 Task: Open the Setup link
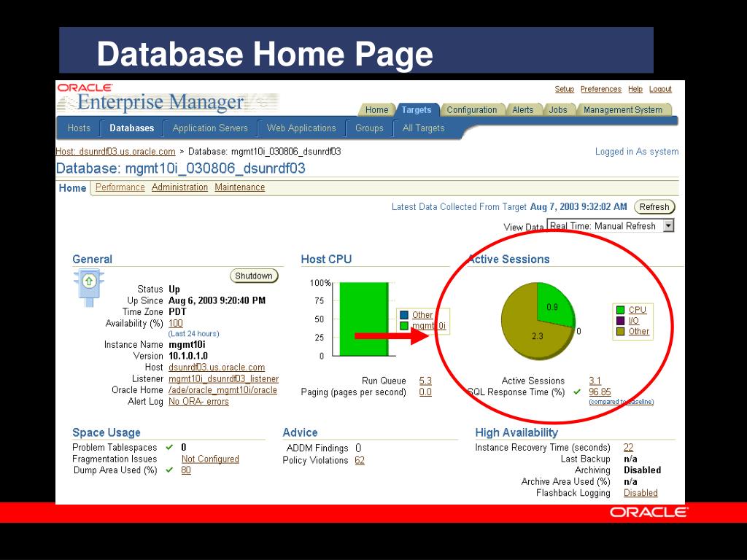click(x=564, y=89)
